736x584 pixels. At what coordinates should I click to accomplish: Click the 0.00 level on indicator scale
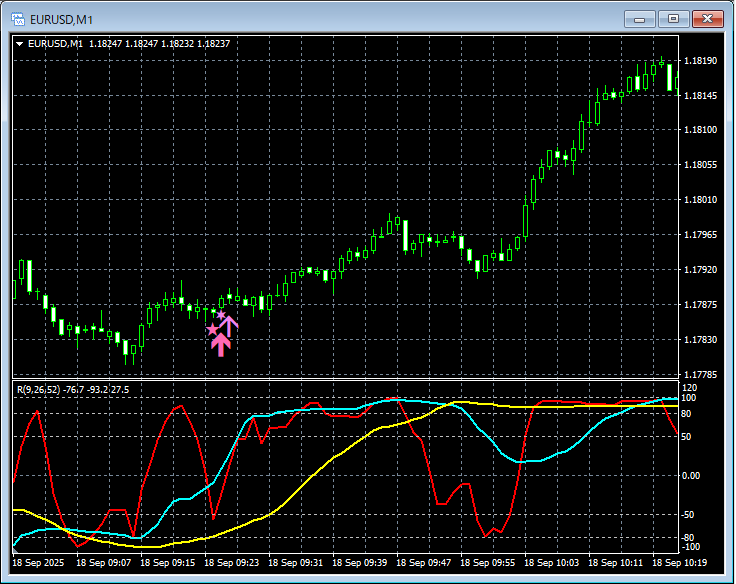click(691, 476)
